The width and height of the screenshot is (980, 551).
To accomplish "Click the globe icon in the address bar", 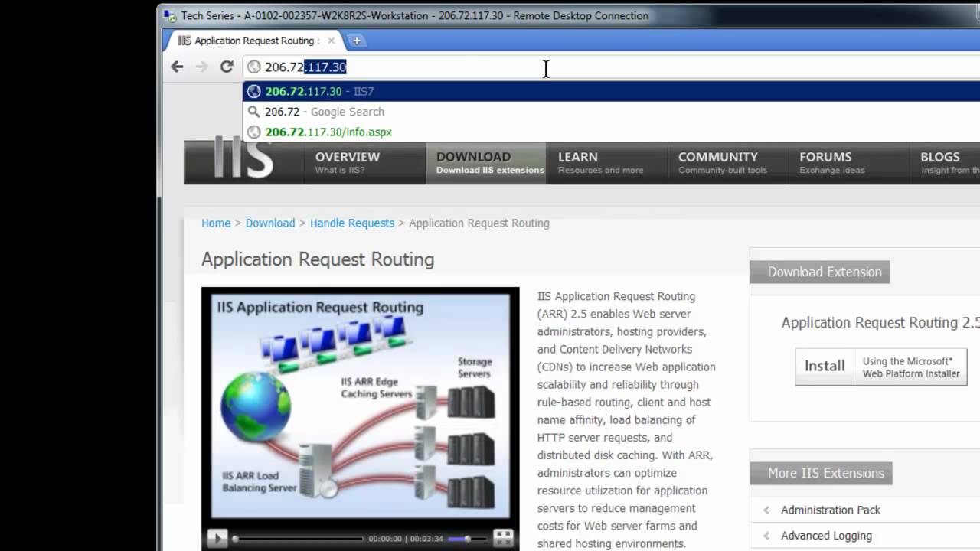I will click(254, 67).
